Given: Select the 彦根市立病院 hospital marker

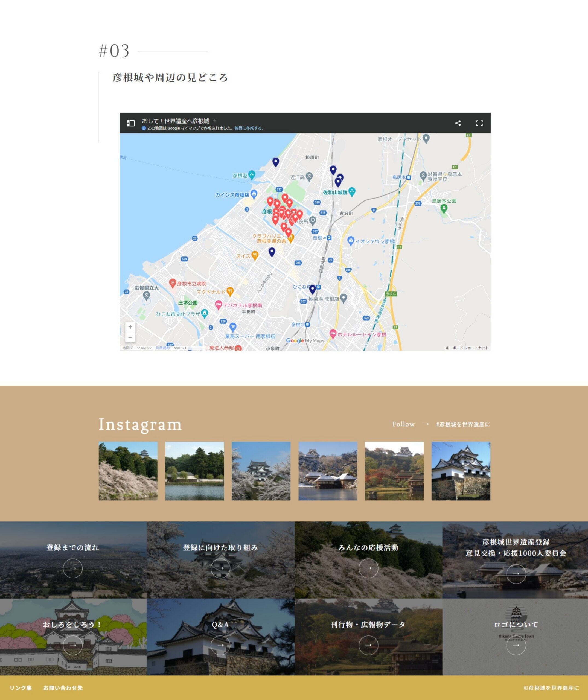Looking at the screenshot, I should pos(172,283).
